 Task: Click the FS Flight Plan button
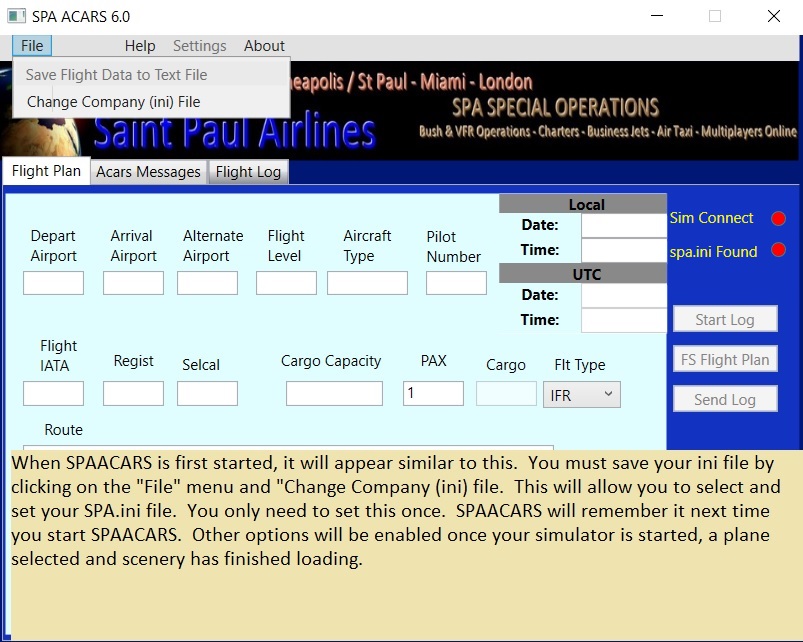[725, 359]
